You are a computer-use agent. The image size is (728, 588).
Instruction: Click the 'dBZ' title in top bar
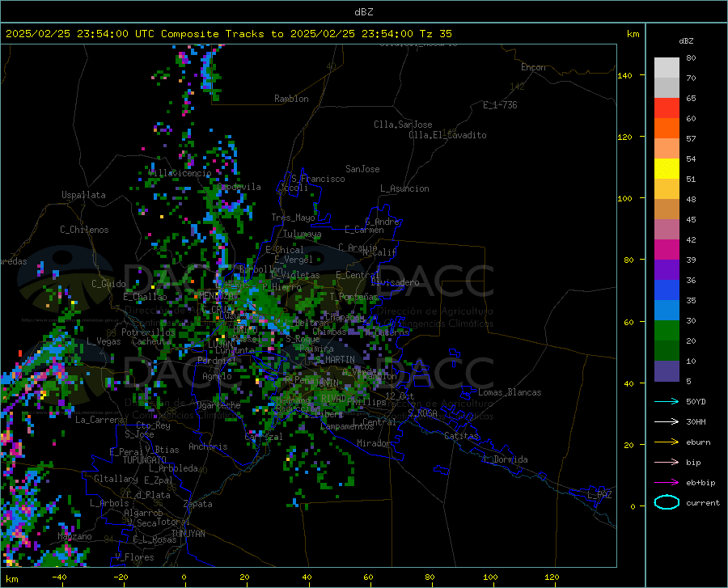[x=363, y=12]
